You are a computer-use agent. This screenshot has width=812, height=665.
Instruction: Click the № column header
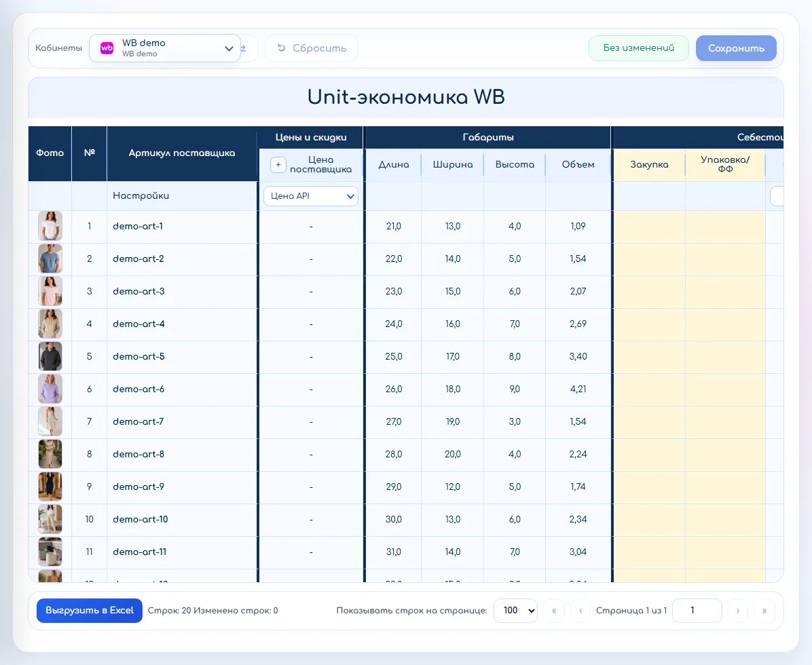[x=89, y=153]
